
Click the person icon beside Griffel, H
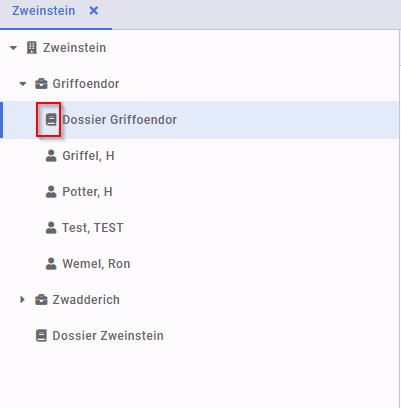pyautogui.click(x=51, y=156)
